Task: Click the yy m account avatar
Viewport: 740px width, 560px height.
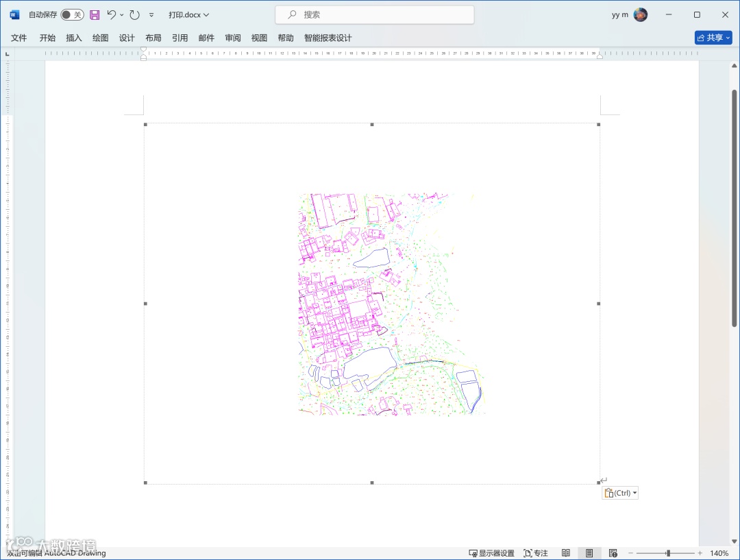Action: (641, 14)
